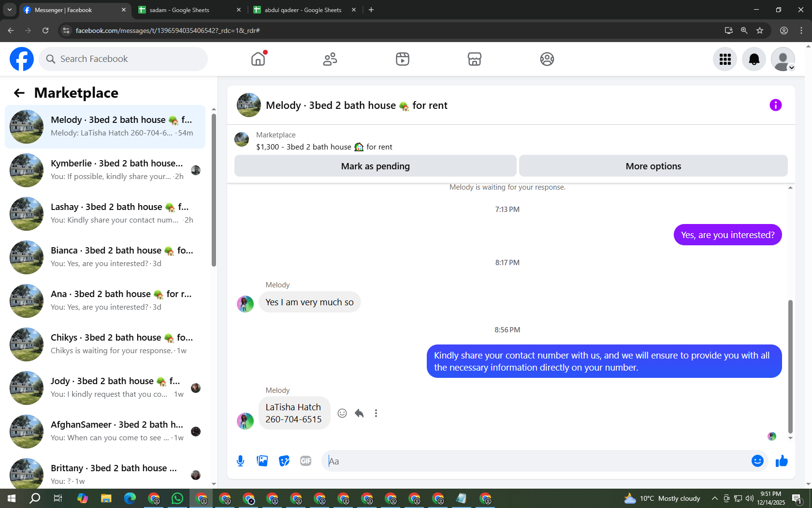Screen dimensions: 812x508
Task: Open the Marketplace storefront icon in top navigation
Action: click(x=475, y=59)
